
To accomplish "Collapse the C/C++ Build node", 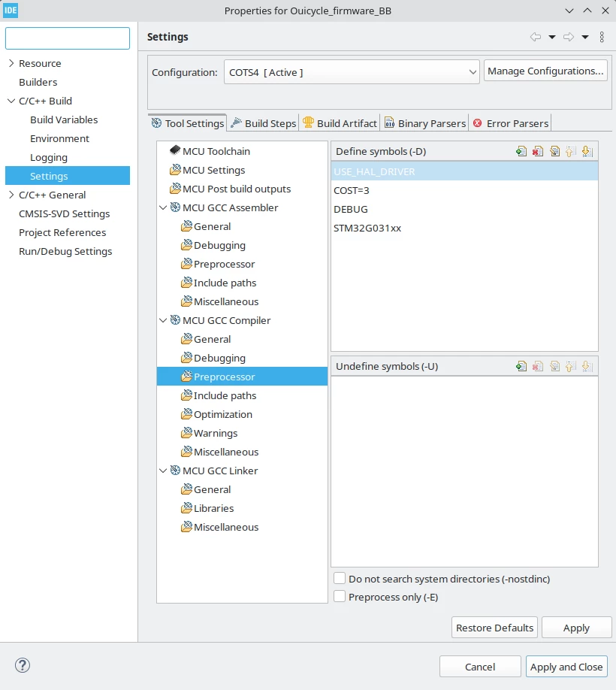I will pyautogui.click(x=11, y=101).
